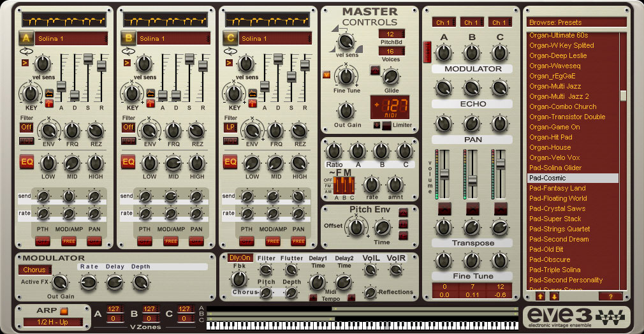Open the layer A Solina 1 waveform dropdown
Image resolution: width=644 pixels, height=334 pixels.
click(71, 39)
